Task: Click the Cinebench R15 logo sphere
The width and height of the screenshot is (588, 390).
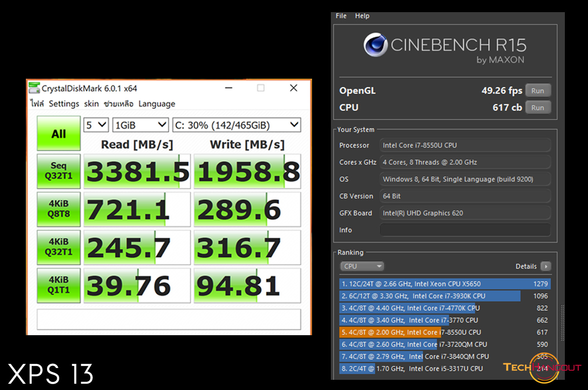Action: pos(376,45)
